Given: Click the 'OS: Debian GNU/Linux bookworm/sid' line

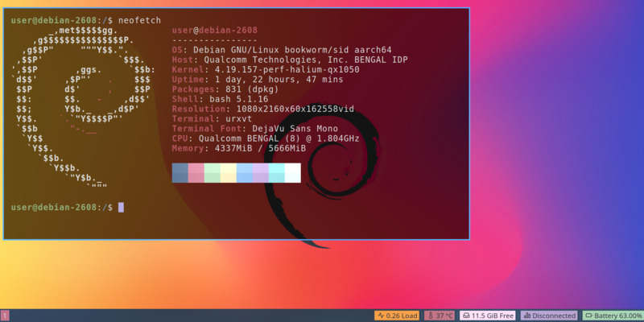Looking at the screenshot, I should click(282, 50).
